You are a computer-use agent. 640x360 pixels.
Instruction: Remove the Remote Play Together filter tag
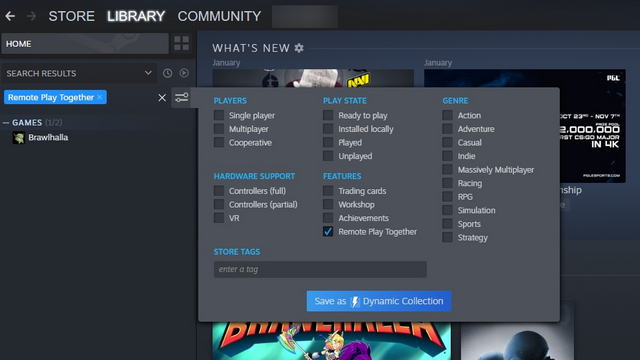pos(100,97)
